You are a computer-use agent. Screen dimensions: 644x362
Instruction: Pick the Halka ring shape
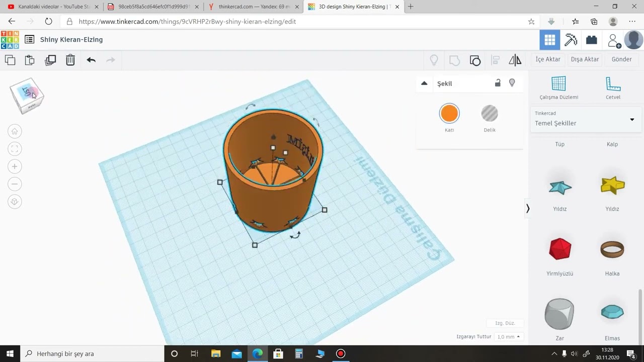612,249
